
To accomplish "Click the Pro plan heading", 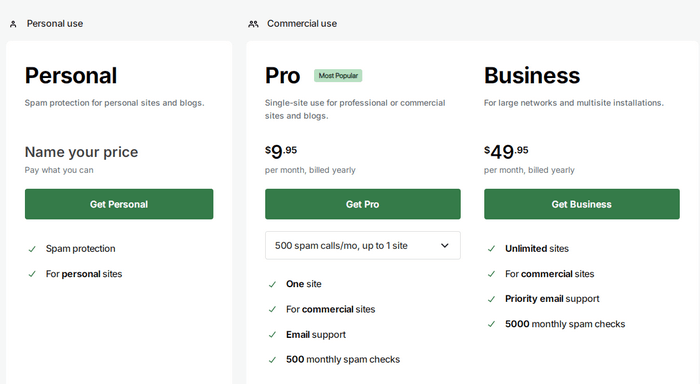I will pyautogui.click(x=283, y=75).
